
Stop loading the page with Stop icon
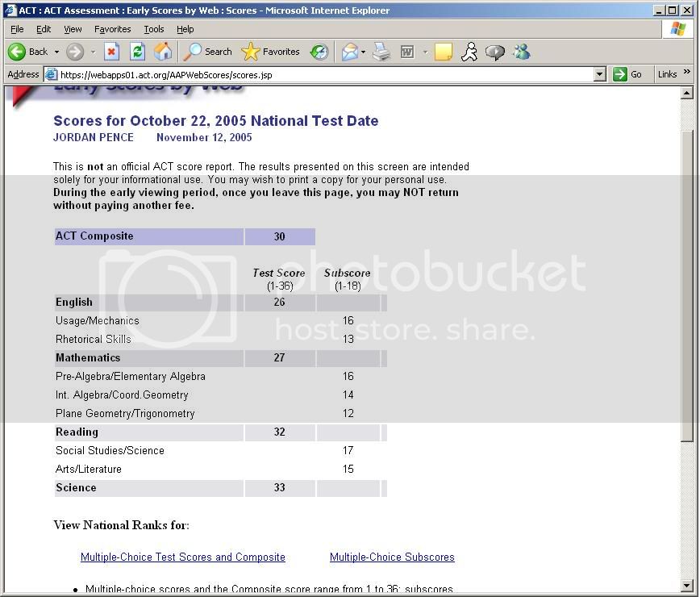(111, 52)
